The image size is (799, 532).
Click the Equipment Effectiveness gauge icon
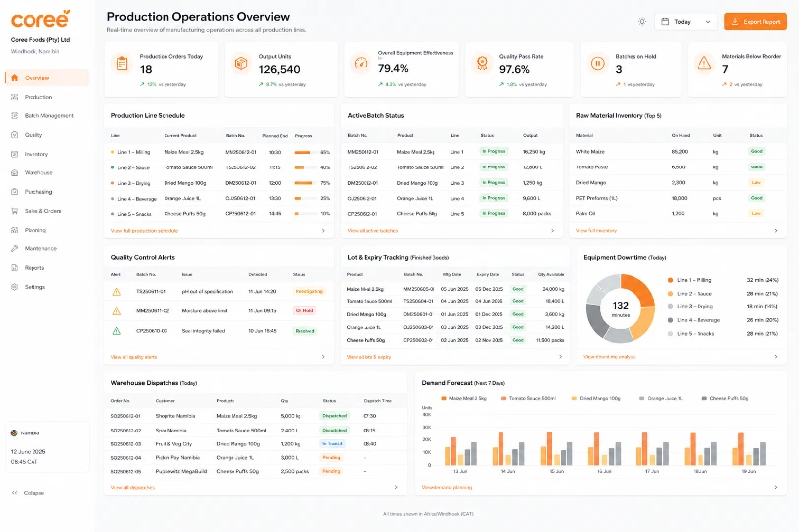click(361, 64)
